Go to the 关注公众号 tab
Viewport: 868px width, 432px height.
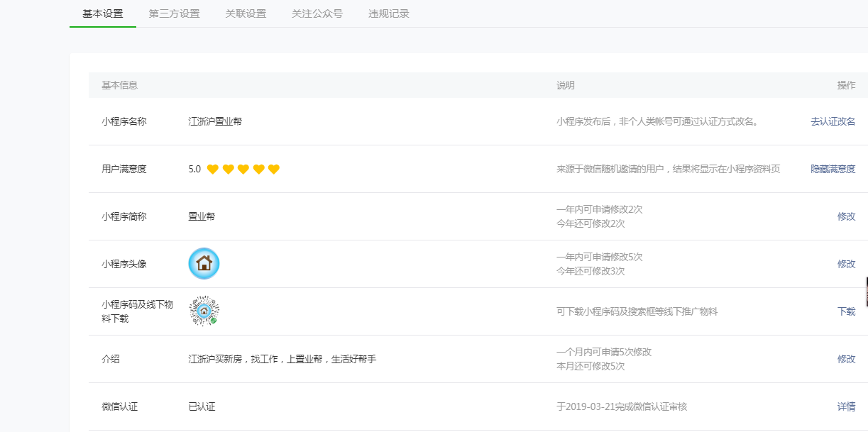click(317, 13)
